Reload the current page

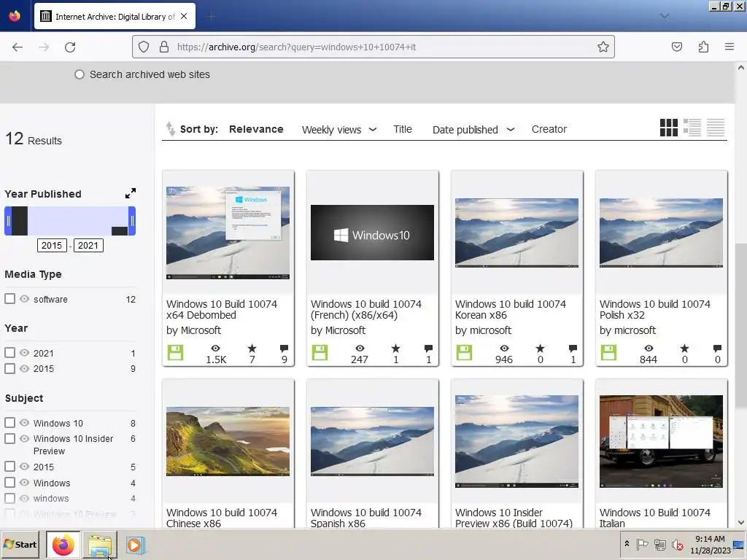pos(70,47)
